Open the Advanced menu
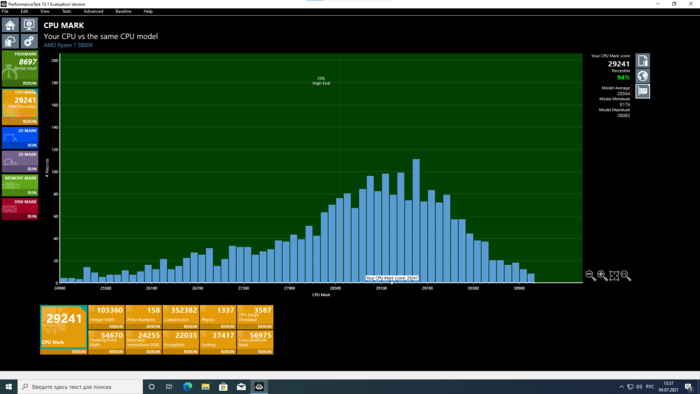This screenshot has height=394, width=700. pos(93,12)
